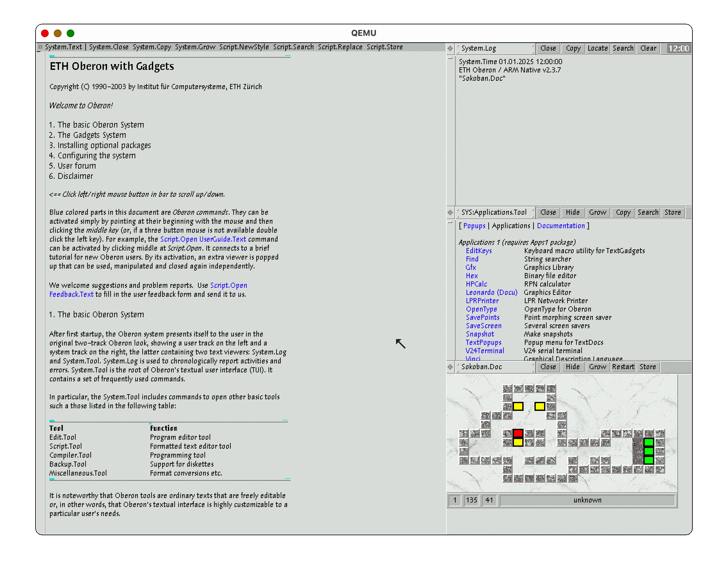Image resolution: width=728 pixels, height=582 pixels.
Task: Hide the Sokoban.Doc viewer
Action: tap(573, 367)
